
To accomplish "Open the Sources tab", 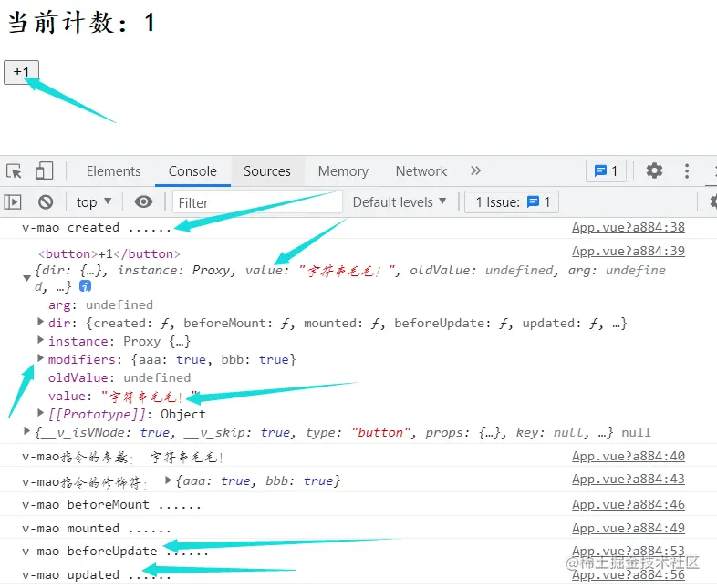I will click(x=267, y=171).
